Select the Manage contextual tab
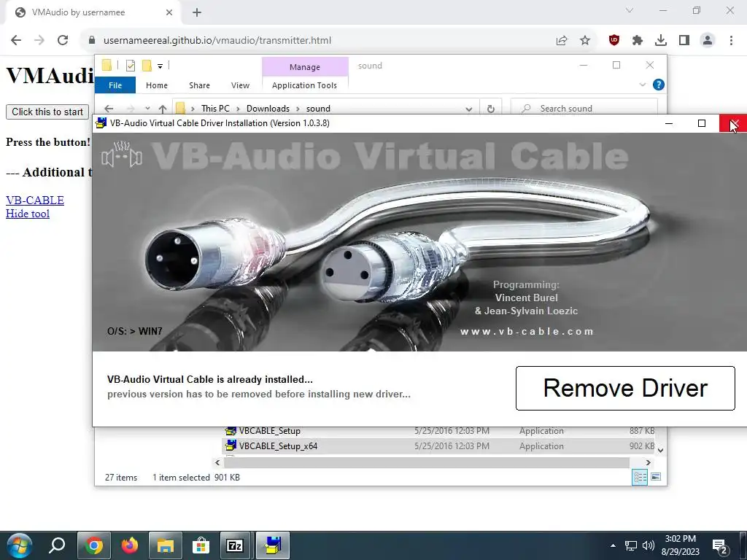 [x=305, y=67]
